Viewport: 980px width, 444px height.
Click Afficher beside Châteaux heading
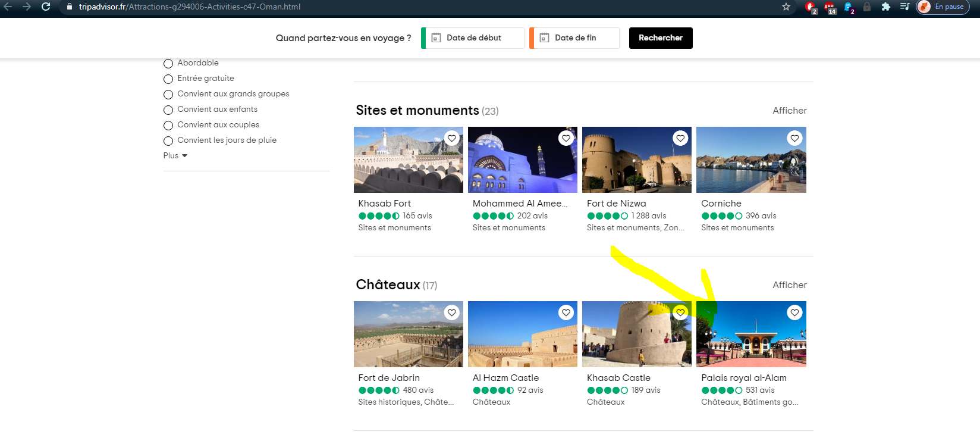pyautogui.click(x=789, y=285)
